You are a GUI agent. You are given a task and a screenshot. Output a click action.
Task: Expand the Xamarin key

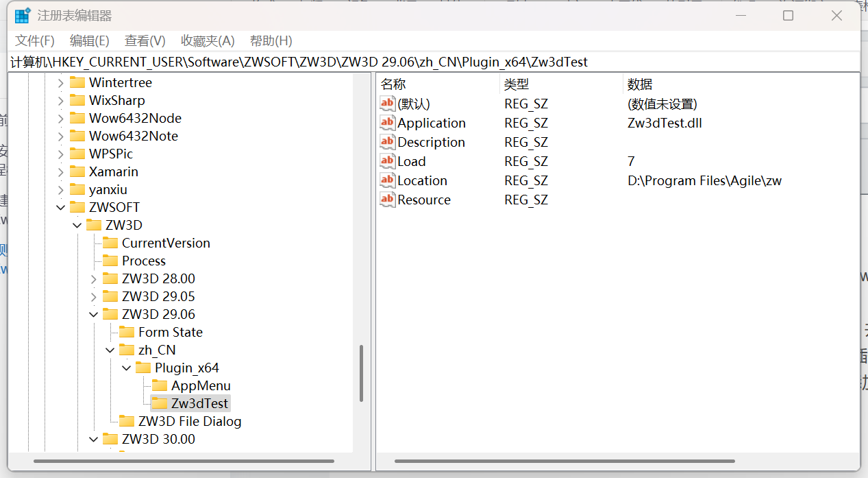(x=60, y=171)
